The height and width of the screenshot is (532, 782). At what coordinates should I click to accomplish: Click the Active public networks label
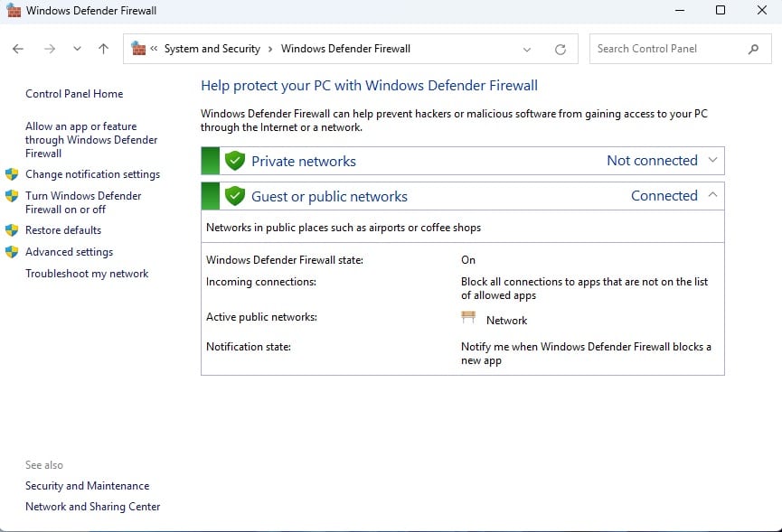point(261,317)
